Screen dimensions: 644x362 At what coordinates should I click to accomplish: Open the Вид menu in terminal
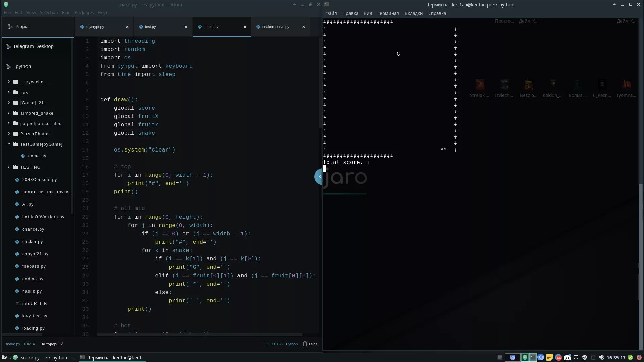coord(368,13)
